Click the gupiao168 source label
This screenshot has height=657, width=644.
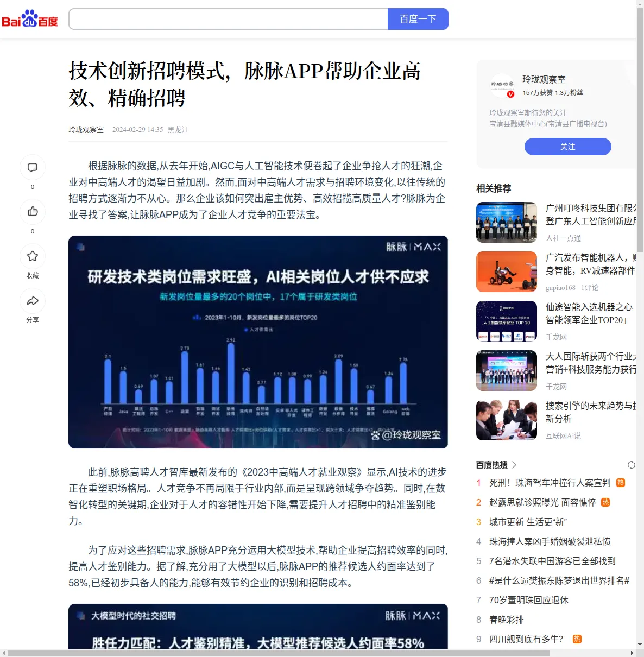[x=560, y=288]
